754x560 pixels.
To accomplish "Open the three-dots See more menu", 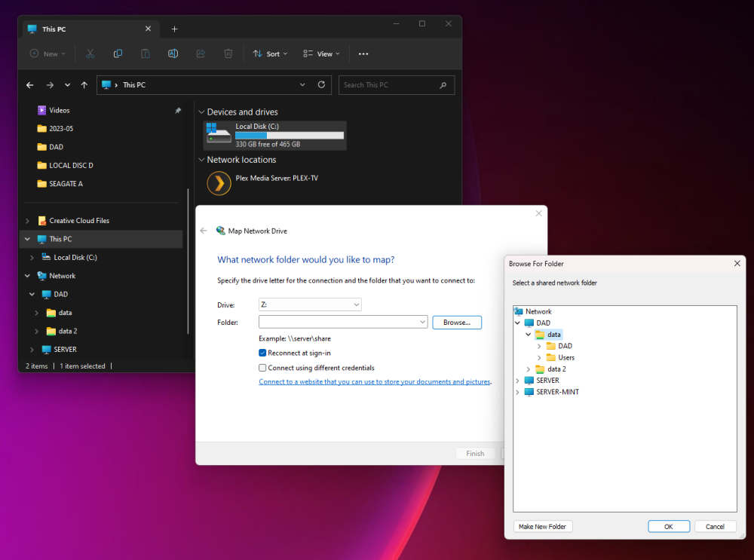I will 363,54.
